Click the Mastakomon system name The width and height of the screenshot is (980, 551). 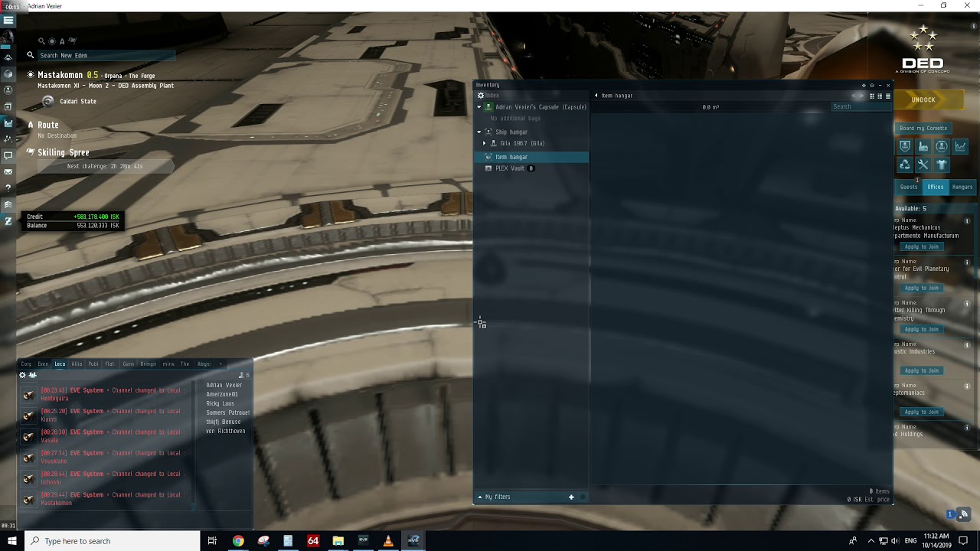click(x=60, y=75)
